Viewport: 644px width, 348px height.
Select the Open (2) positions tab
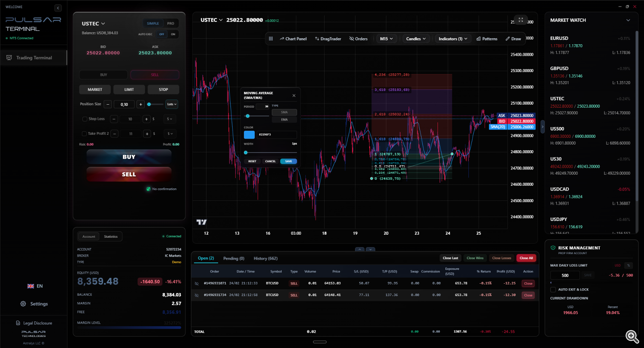(x=206, y=258)
